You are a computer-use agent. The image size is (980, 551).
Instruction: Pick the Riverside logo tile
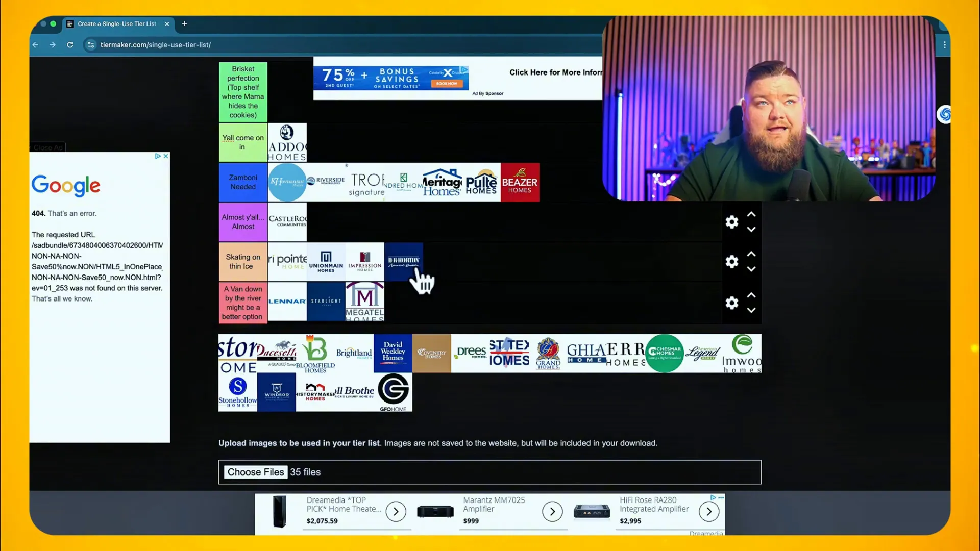[326, 182]
